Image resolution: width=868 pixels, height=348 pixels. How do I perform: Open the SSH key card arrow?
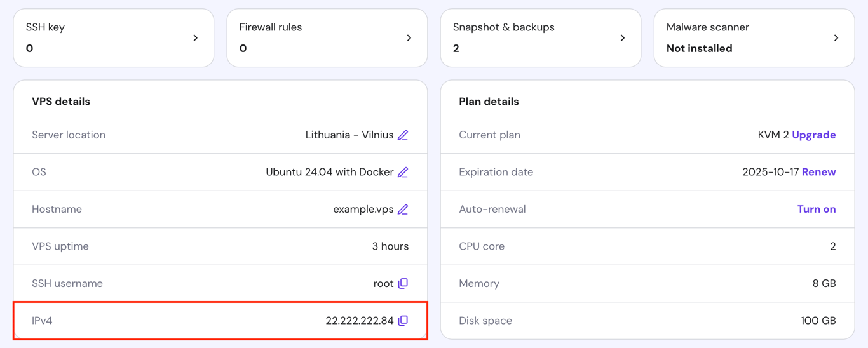(196, 38)
